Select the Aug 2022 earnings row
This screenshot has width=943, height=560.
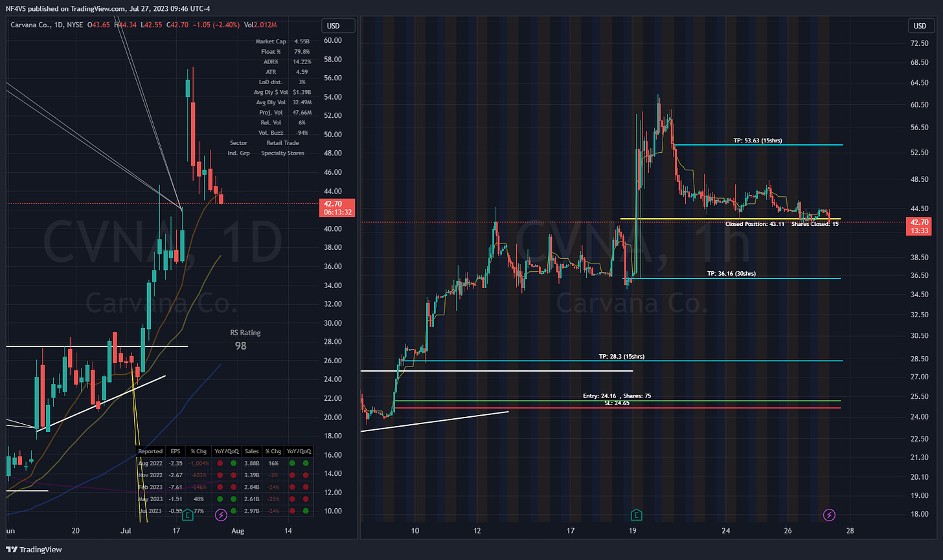[224, 463]
